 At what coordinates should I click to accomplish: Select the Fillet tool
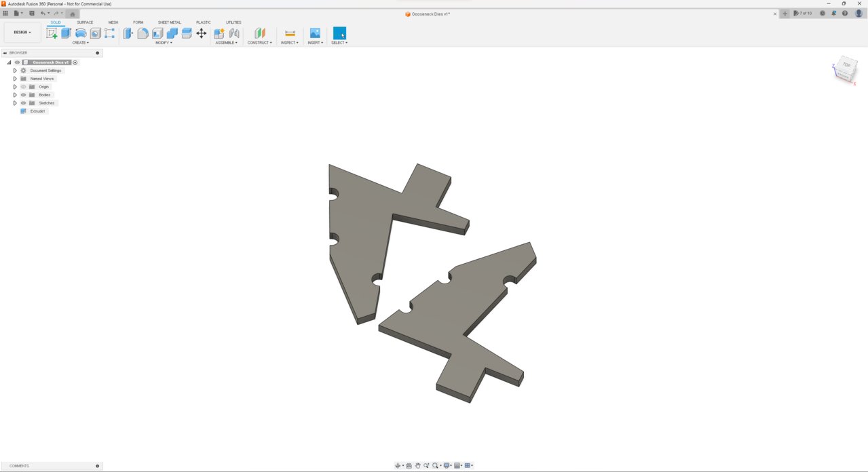[x=143, y=33]
